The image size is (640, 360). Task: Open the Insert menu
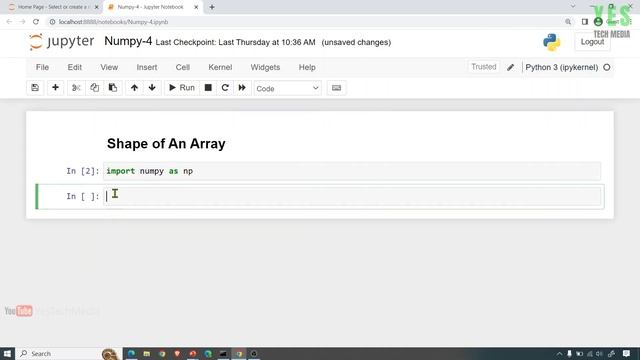click(x=147, y=67)
